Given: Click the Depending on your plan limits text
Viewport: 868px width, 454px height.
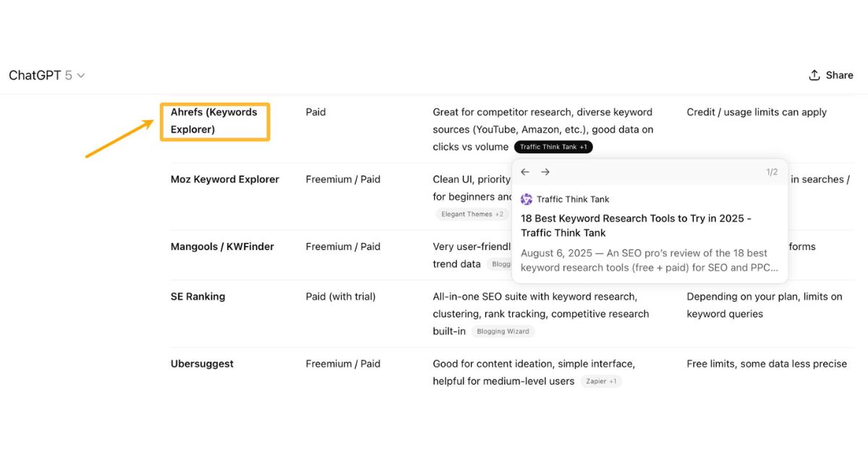Looking at the screenshot, I should (765, 305).
